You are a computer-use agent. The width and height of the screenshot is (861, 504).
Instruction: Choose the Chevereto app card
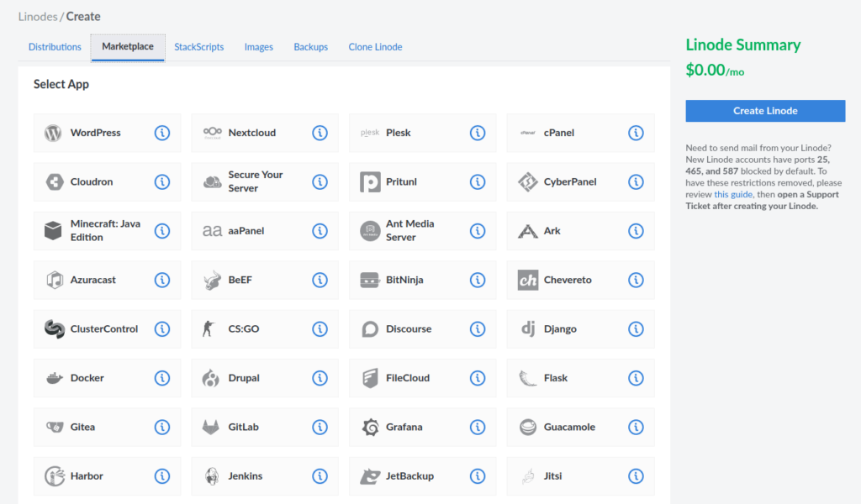(580, 280)
